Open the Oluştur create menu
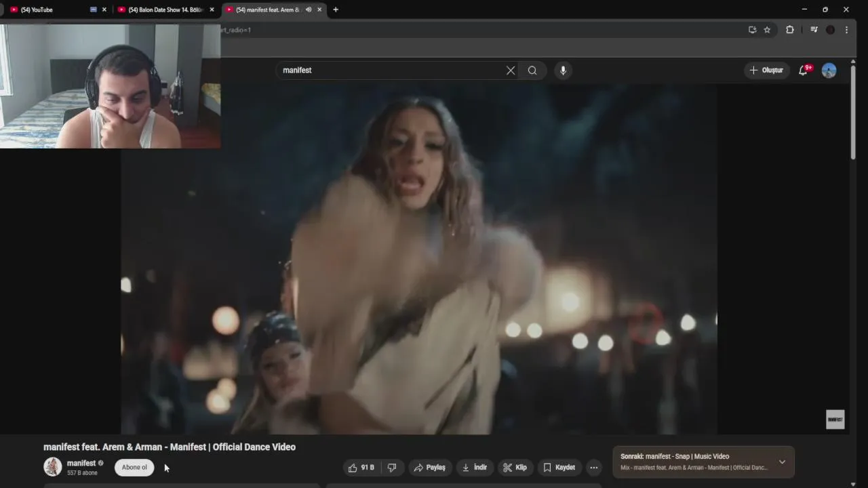This screenshot has height=488, width=868. pyautogui.click(x=766, y=70)
